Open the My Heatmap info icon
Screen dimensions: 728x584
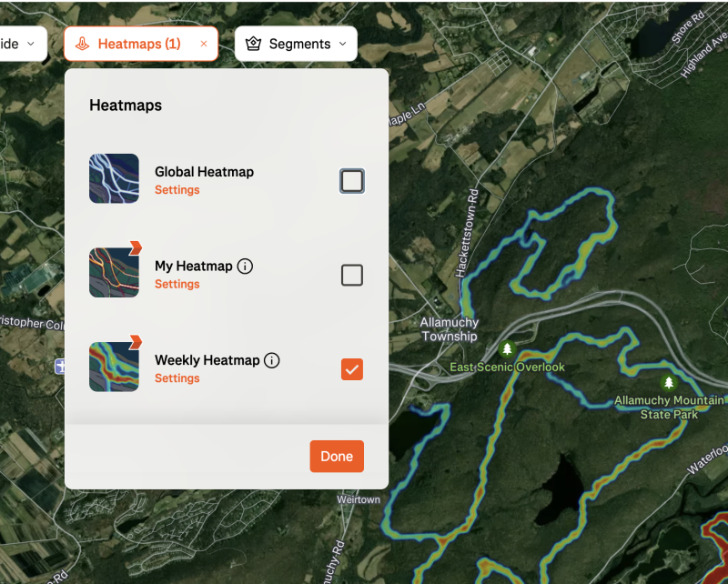click(245, 267)
